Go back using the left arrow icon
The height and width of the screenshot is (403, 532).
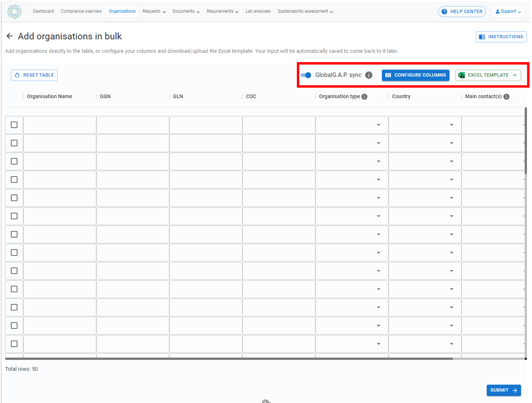pyautogui.click(x=10, y=36)
